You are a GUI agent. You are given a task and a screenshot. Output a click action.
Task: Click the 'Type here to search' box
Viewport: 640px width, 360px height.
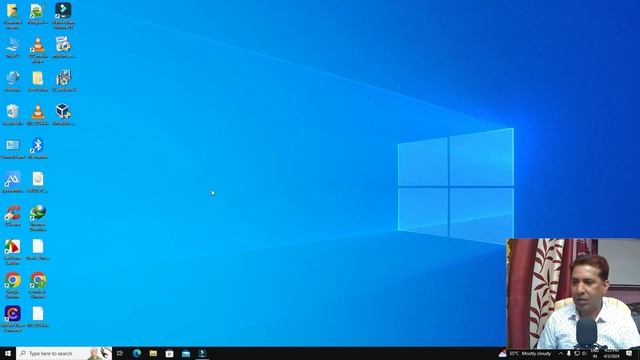coord(64,353)
